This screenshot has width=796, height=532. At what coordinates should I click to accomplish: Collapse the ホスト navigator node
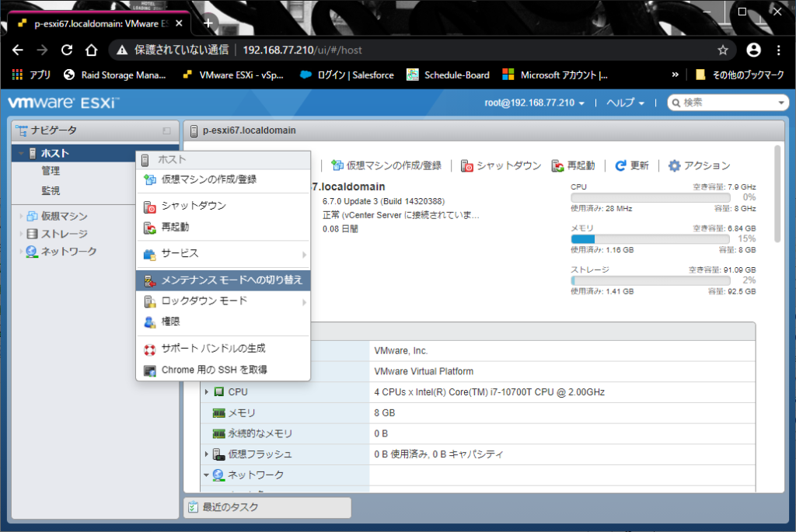pos(21,153)
